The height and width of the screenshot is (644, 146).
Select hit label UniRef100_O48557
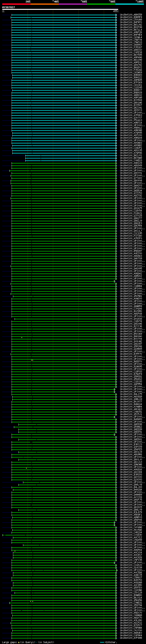131,45
